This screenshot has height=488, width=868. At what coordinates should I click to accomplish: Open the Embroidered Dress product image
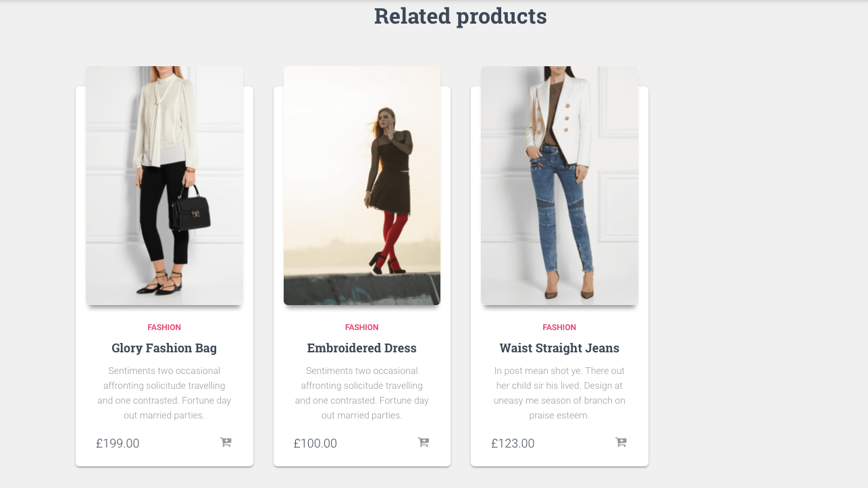[362, 186]
